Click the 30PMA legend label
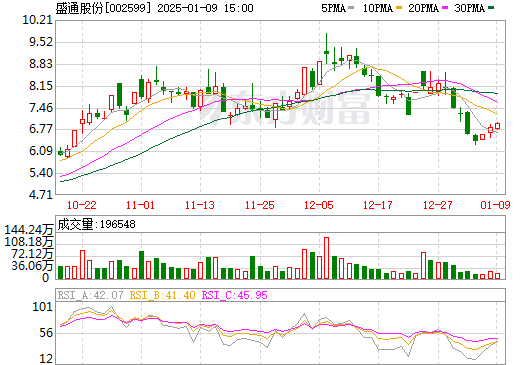 (x=469, y=8)
